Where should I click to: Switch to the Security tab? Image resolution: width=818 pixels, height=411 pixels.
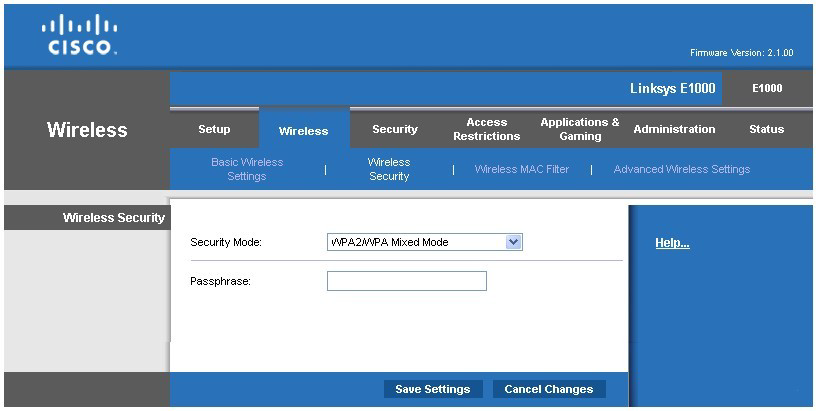tap(395, 129)
